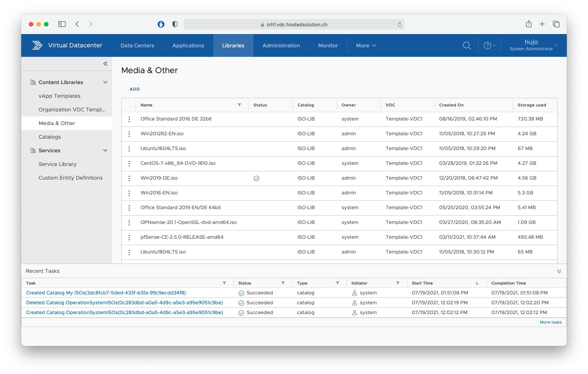Collapse the Services section
588x374 pixels.
(x=105, y=150)
